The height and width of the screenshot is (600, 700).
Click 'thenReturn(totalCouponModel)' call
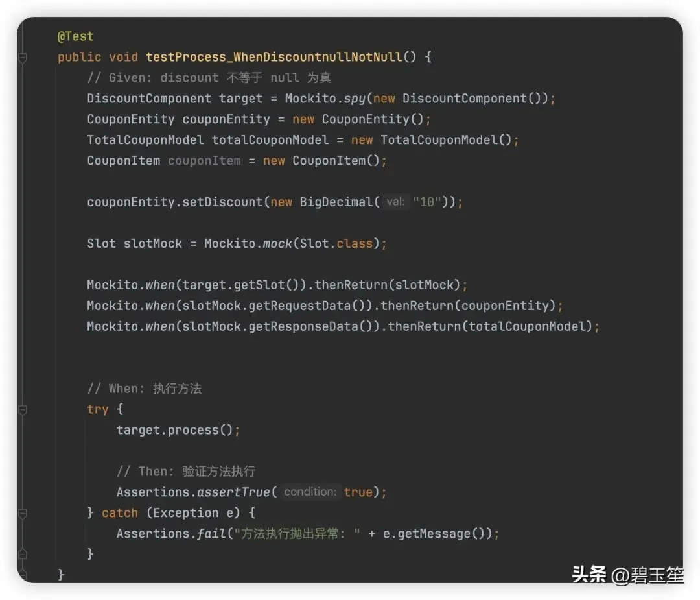[490, 326]
